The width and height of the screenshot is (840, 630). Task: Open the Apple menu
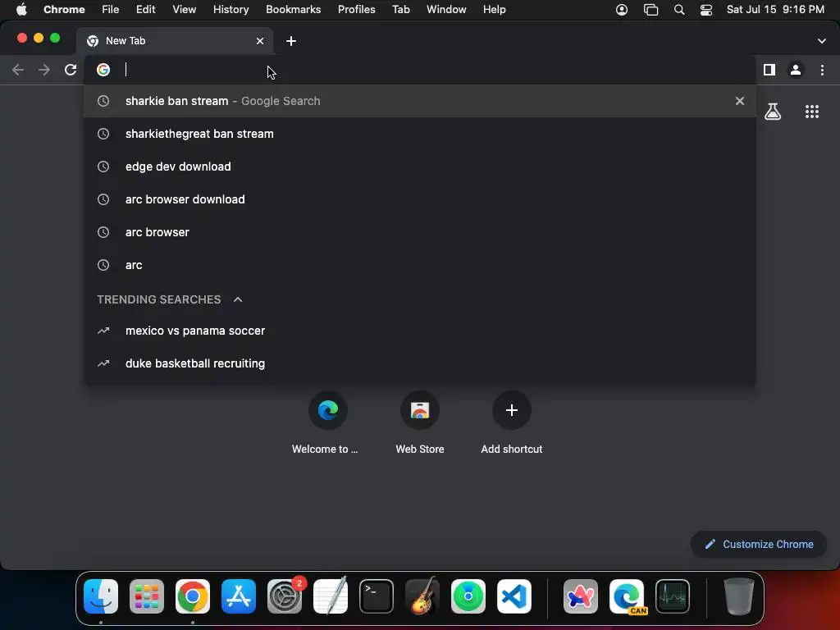[21, 10]
